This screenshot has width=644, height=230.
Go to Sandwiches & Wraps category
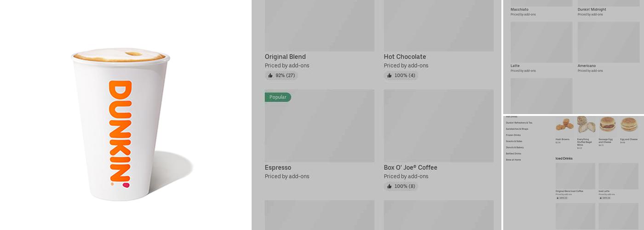click(517, 129)
